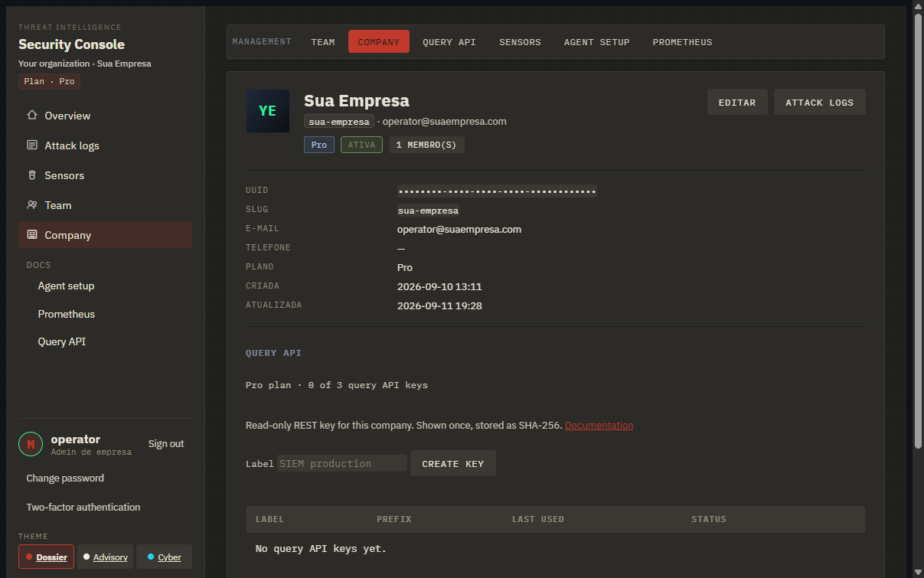Click the "No query API keys yet." message

click(x=321, y=549)
